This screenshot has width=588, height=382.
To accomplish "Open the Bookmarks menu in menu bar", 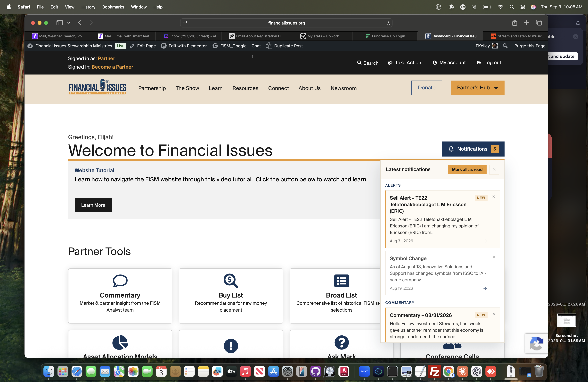I will pyautogui.click(x=113, y=7).
